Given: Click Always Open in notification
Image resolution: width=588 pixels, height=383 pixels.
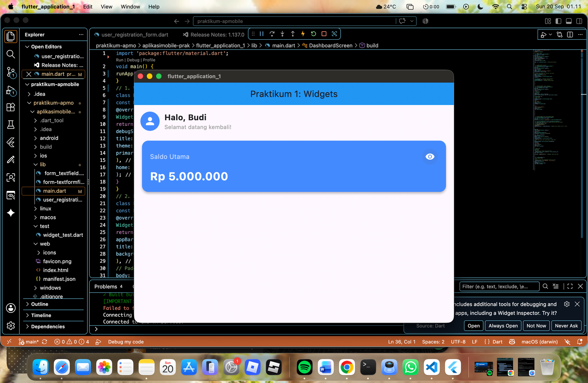Looking at the screenshot, I should (503, 326).
